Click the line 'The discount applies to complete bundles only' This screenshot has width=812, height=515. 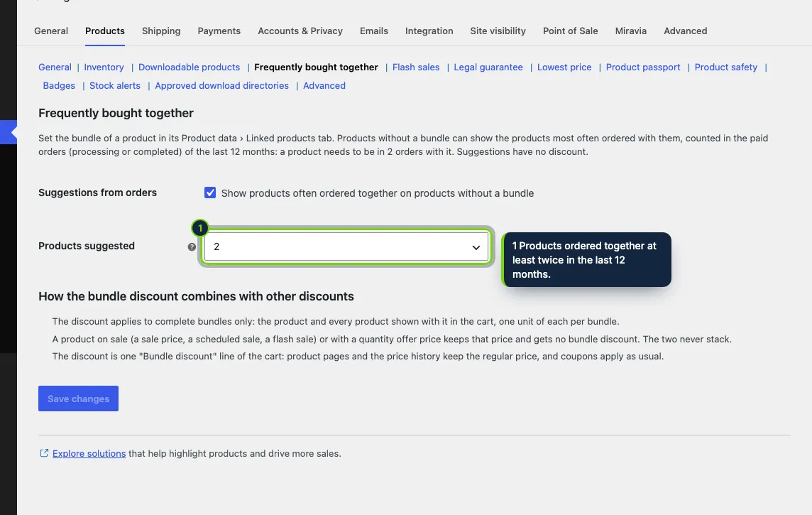click(336, 322)
